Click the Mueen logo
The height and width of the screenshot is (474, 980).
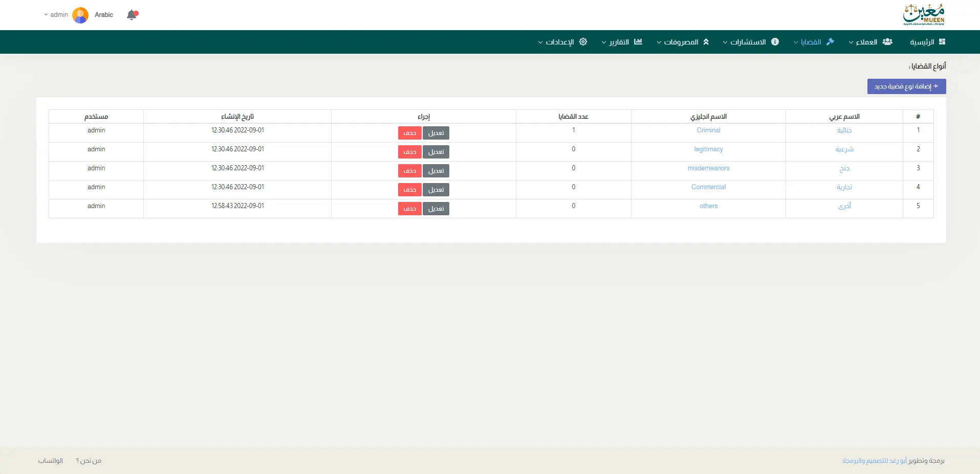[924, 15]
